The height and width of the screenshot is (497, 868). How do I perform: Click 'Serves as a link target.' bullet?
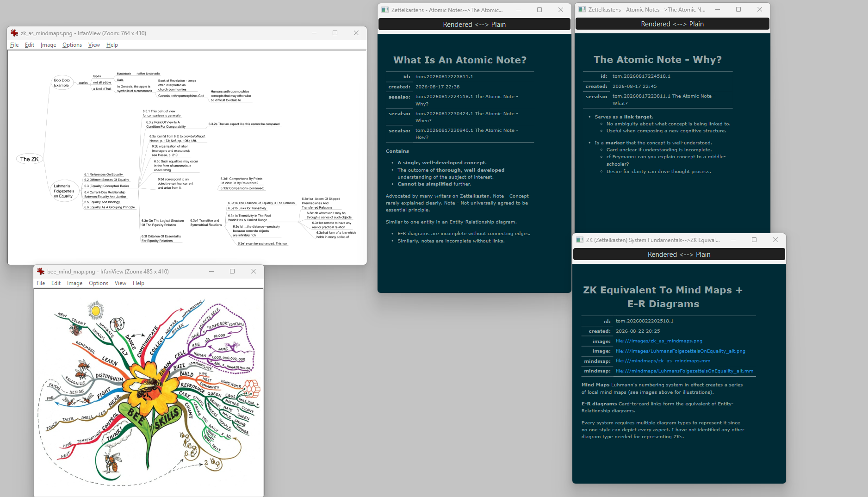coord(624,117)
